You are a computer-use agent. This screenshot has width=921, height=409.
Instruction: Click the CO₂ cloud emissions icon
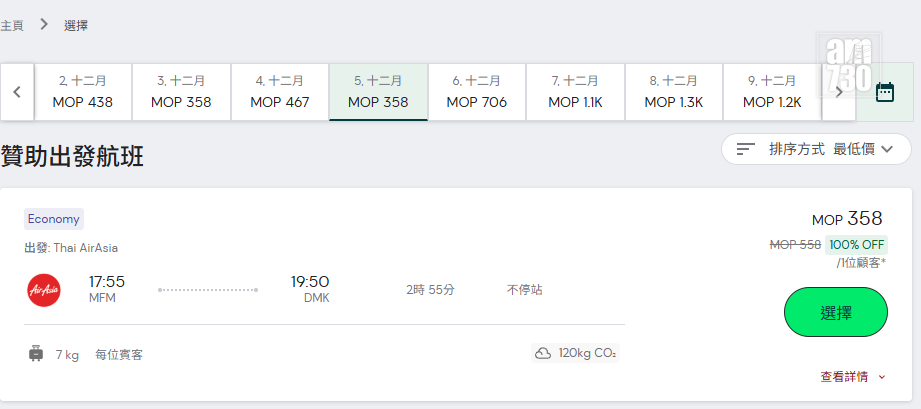[544, 353]
